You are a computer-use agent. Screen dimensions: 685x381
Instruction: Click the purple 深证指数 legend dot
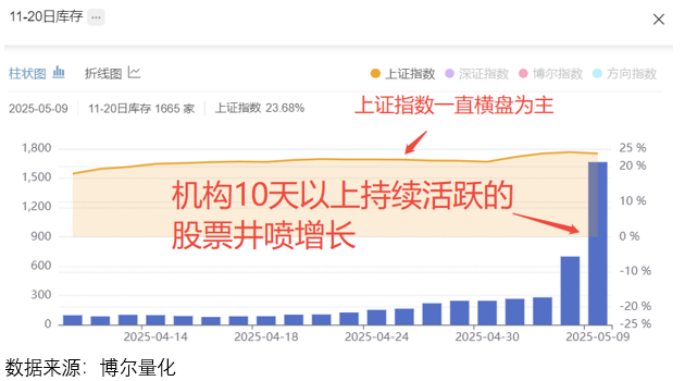(450, 73)
